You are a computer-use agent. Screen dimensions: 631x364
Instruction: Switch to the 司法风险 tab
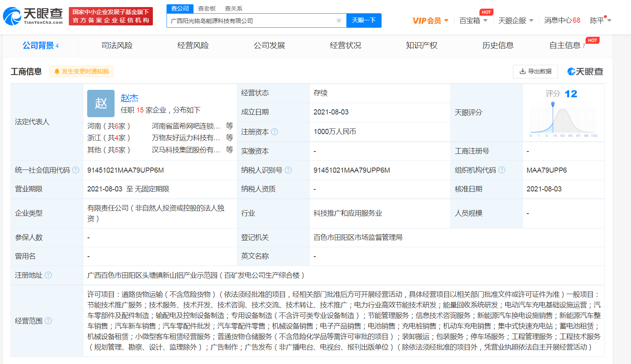coord(117,46)
